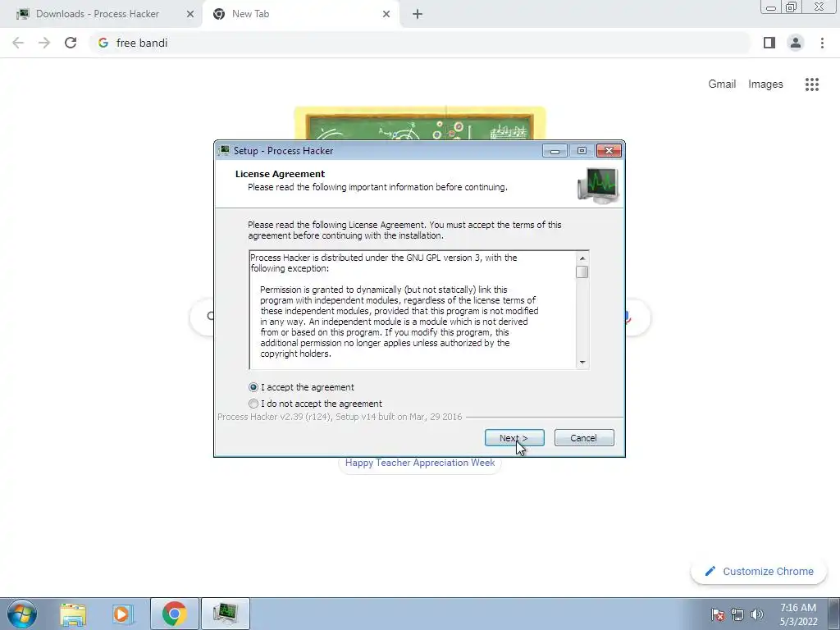The width and height of the screenshot is (840, 630).
Task: Toggle Chrome side panel icon
Action: [x=769, y=43]
